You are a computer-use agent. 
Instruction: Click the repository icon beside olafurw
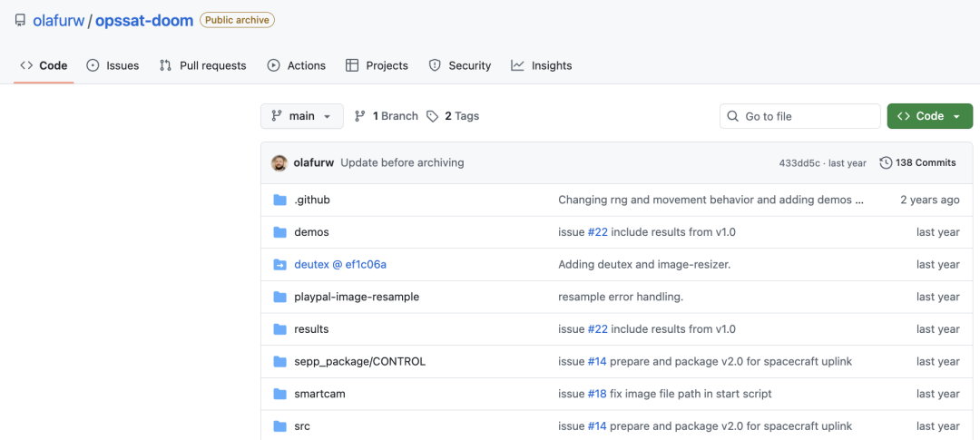(x=20, y=21)
